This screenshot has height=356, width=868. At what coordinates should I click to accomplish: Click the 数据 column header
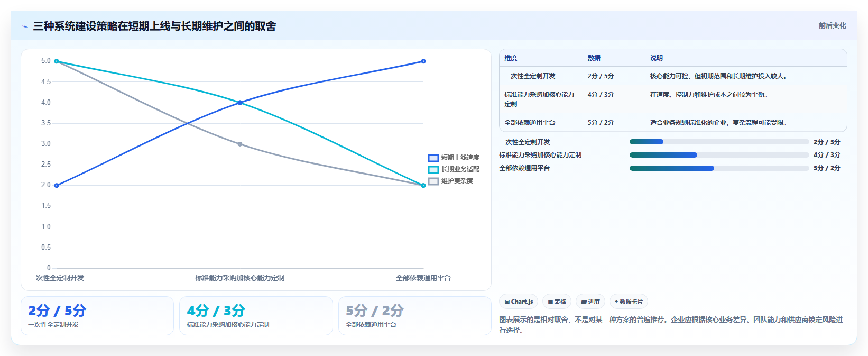click(594, 58)
